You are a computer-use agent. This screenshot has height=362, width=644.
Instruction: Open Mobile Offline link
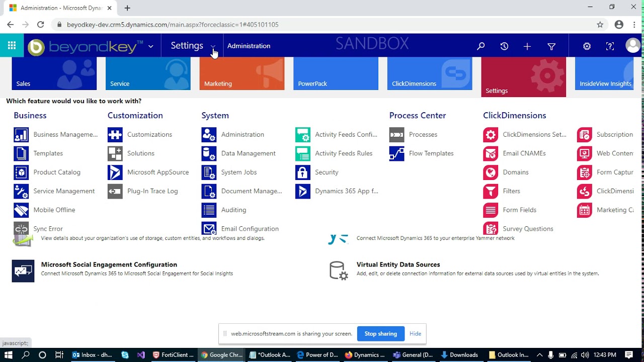click(54, 210)
